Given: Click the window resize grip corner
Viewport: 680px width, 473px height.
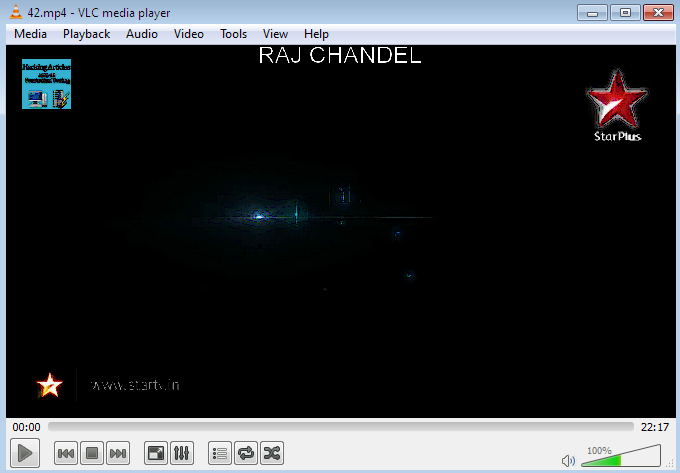Looking at the screenshot, I should (670, 463).
